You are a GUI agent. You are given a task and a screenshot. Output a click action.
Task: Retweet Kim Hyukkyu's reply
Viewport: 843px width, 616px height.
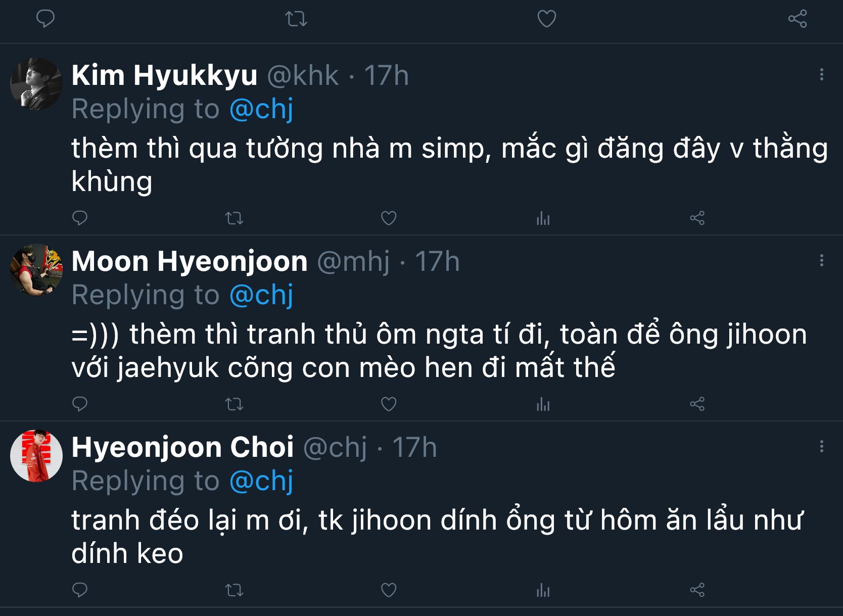pos(234,218)
